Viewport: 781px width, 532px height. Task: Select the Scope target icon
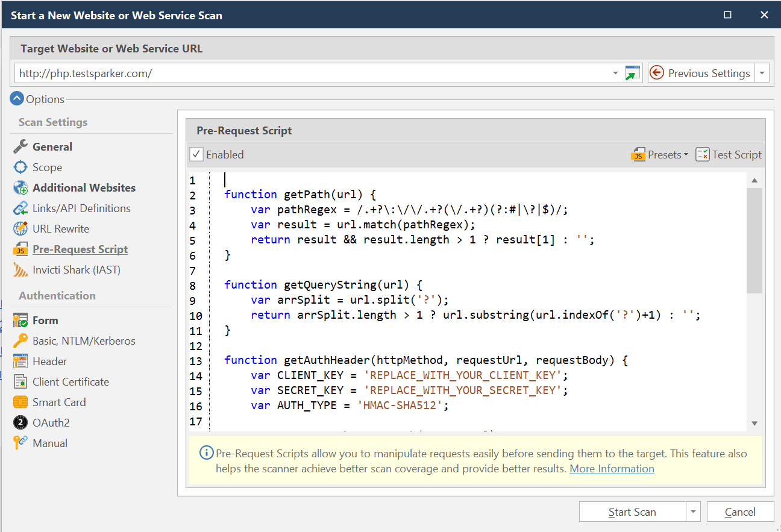(20, 167)
